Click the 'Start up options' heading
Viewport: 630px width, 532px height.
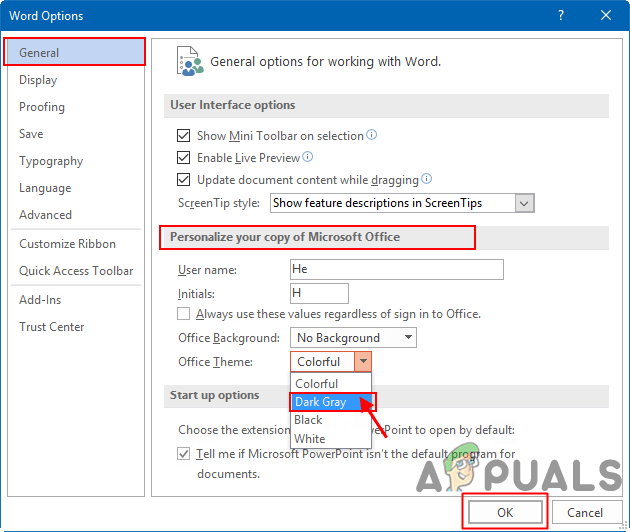pyautogui.click(x=215, y=395)
